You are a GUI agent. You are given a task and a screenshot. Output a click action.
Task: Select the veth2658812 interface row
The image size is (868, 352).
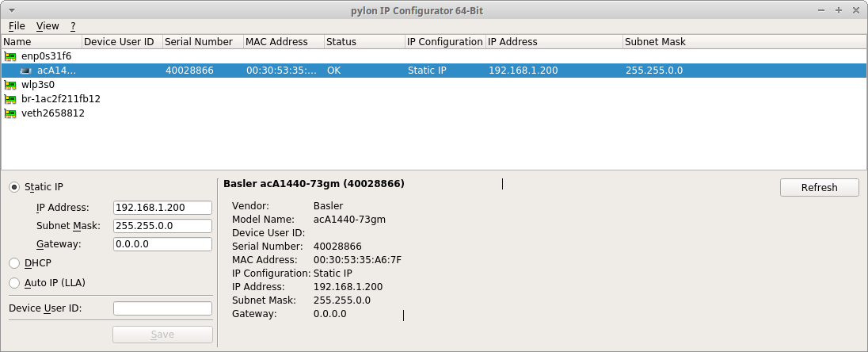click(x=434, y=113)
